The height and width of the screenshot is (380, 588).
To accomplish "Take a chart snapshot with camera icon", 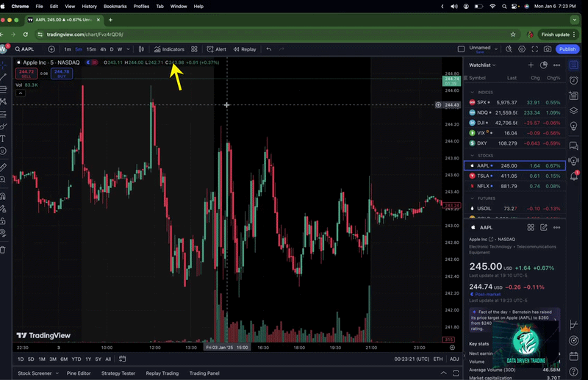I will point(548,49).
